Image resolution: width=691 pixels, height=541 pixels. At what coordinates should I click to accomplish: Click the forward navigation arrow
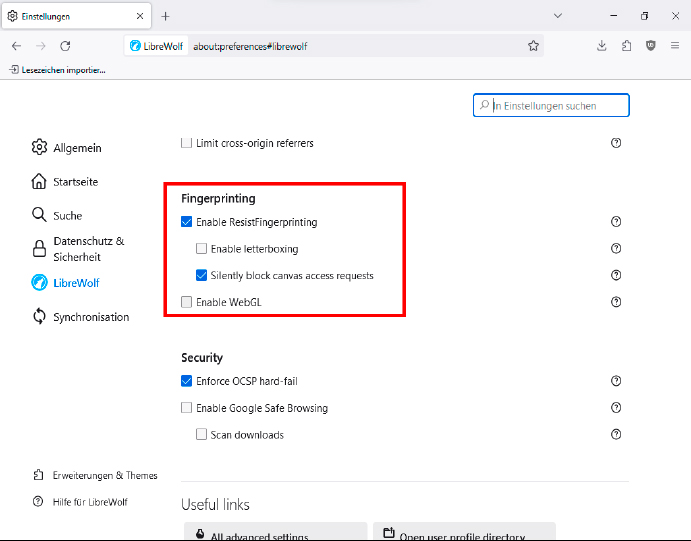[41, 46]
